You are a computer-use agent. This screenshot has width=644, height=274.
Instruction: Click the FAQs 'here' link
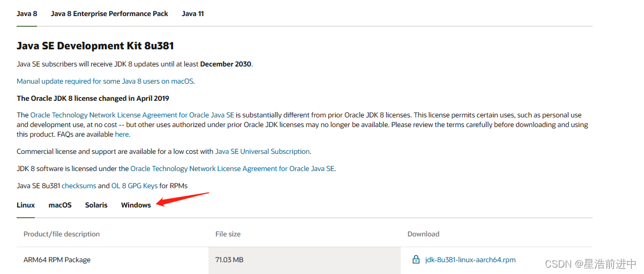click(122, 134)
